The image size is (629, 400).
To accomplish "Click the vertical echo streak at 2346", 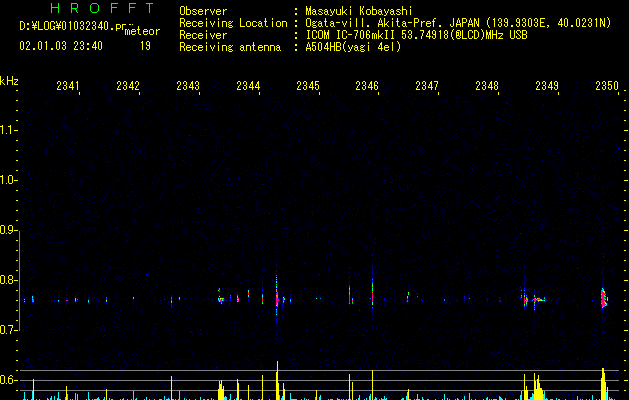I will coord(372,291).
